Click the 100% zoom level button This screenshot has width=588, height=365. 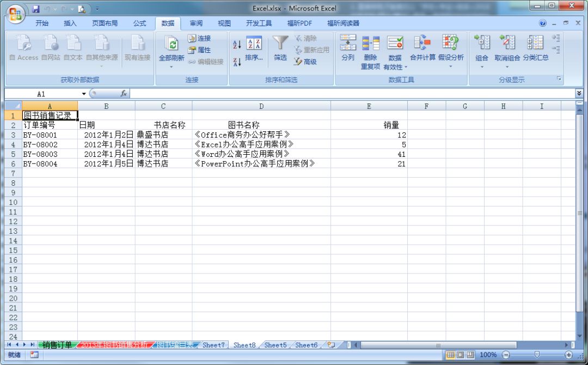pyautogui.click(x=488, y=355)
